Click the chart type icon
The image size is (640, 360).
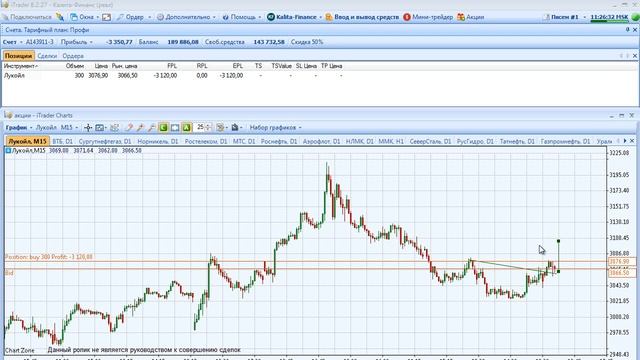(x=100, y=128)
